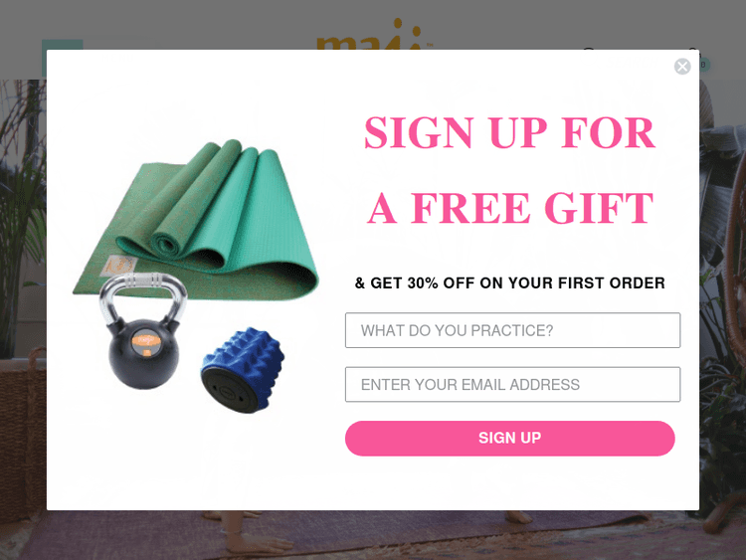This screenshot has height=560, width=746.
Task: Click the 'SIGN UP FOR' pink heading
Action: 509,132
